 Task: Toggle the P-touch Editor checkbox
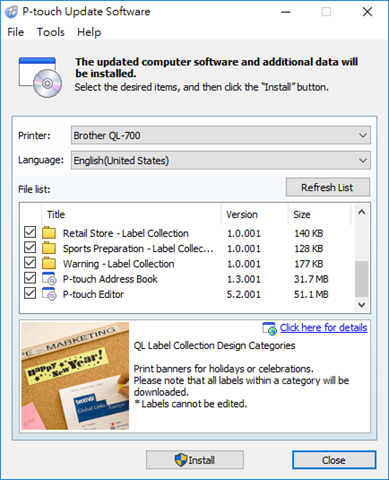tap(30, 293)
